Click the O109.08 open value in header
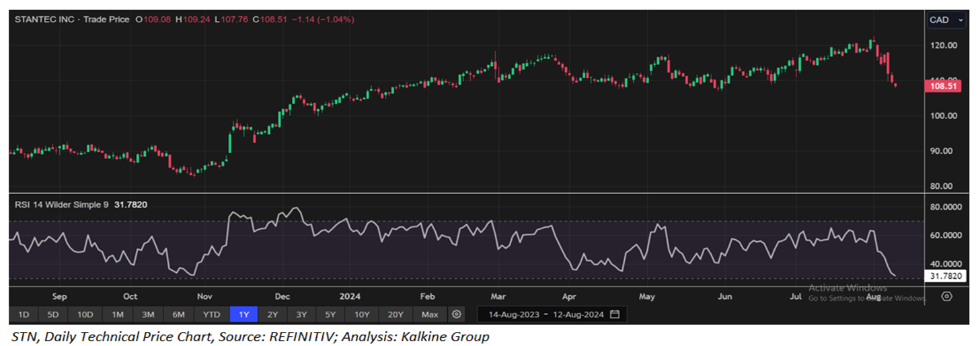Image resolution: width=980 pixels, height=346 pixels. coord(153,19)
